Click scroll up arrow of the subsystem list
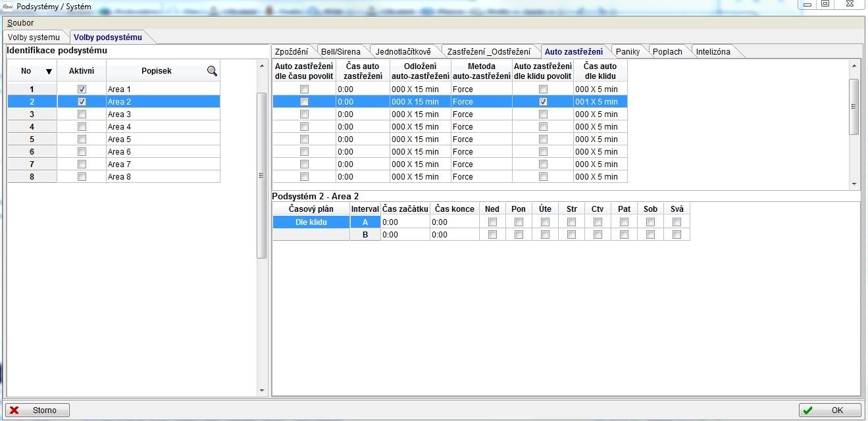This screenshot has height=421, width=868. (262, 66)
